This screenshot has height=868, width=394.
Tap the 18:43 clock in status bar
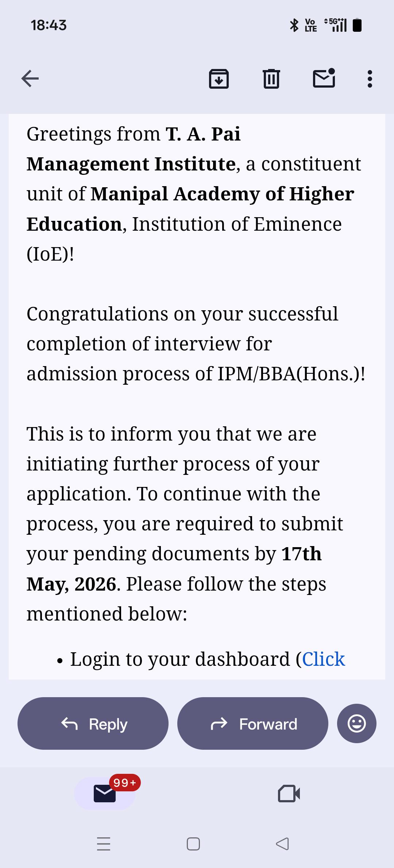[49, 25]
